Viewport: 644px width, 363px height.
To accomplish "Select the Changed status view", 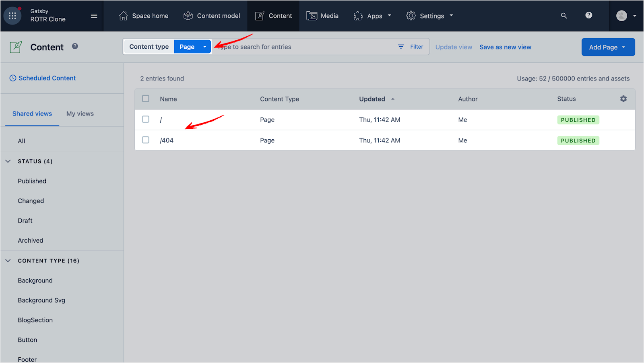I will pos(31,201).
